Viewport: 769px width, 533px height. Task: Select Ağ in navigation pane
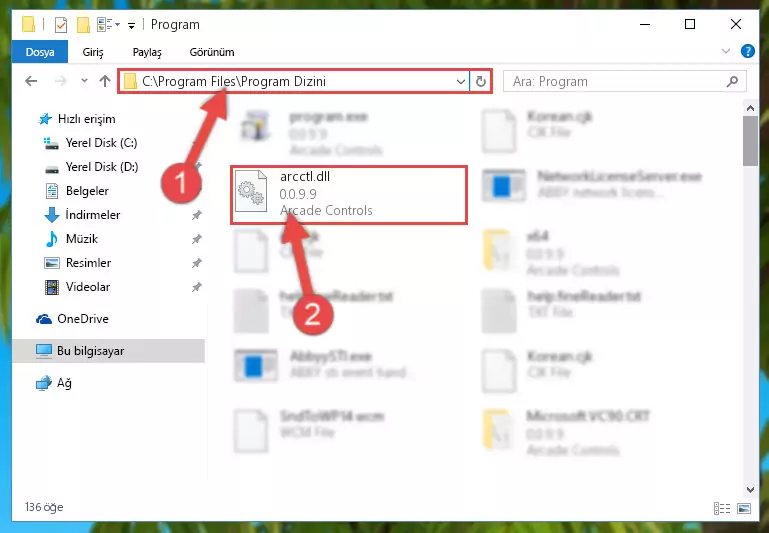(x=64, y=383)
